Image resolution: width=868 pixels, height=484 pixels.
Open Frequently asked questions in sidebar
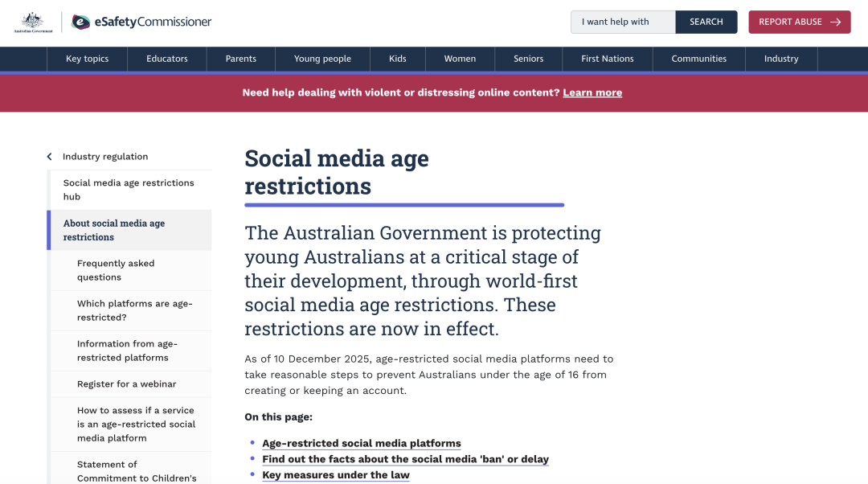tap(131, 270)
